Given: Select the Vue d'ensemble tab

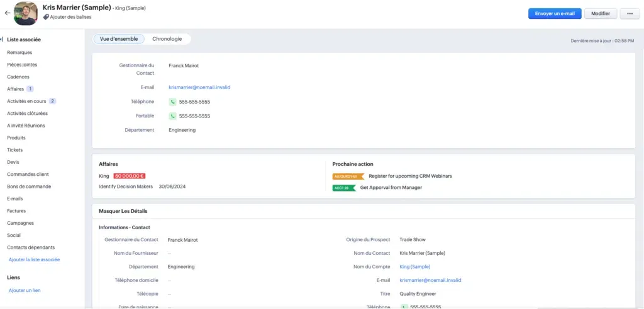Looking at the screenshot, I should tap(119, 39).
